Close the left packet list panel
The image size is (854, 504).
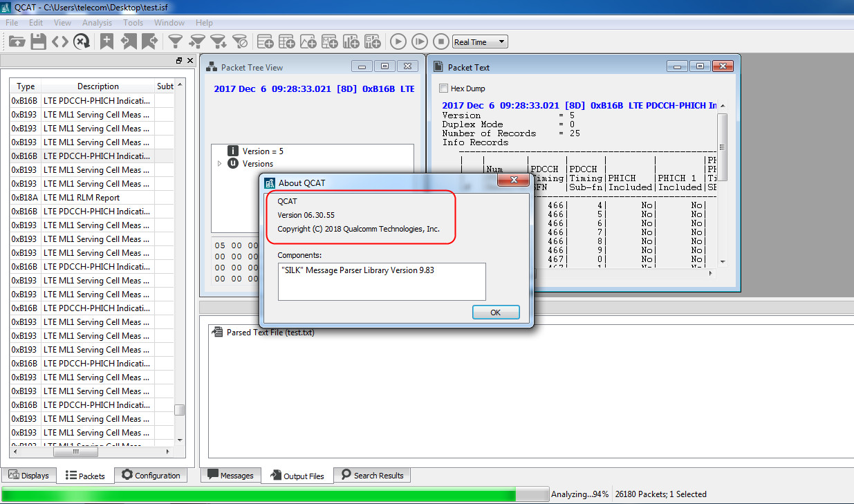[x=189, y=61]
